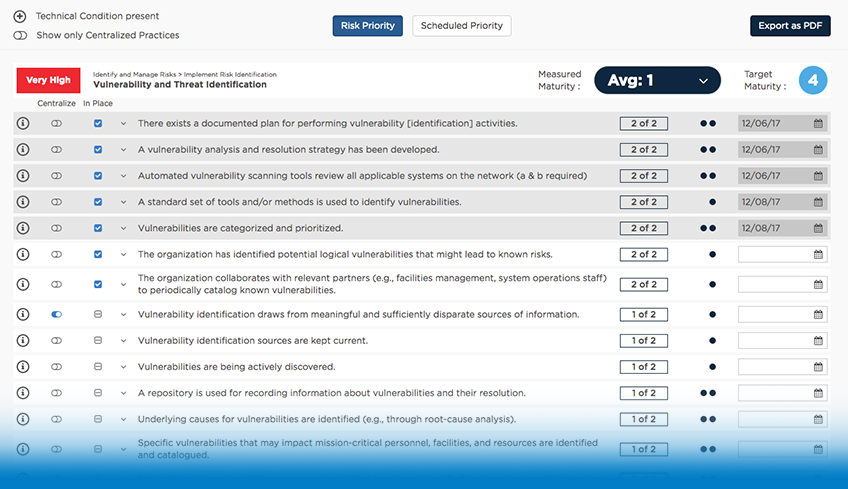
Task: Open calendar icon for 12/06/17 documented plan date
Action: tap(818, 123)
